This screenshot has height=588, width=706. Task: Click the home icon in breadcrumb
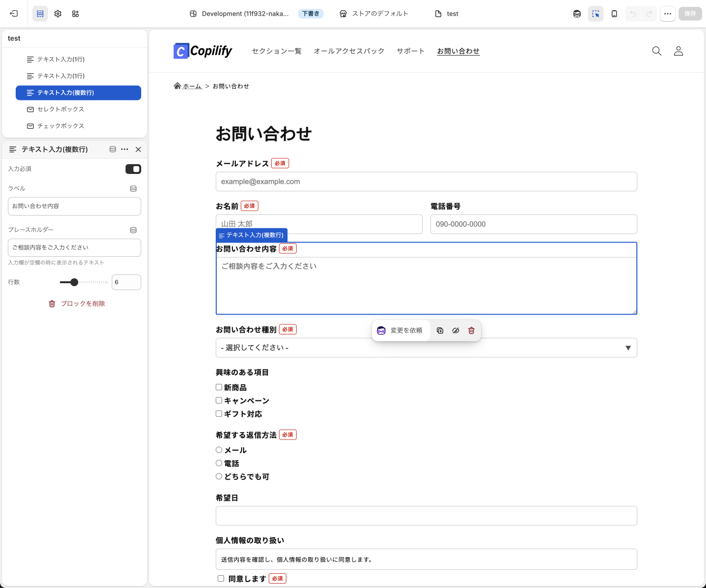click(x=177, y=86)
